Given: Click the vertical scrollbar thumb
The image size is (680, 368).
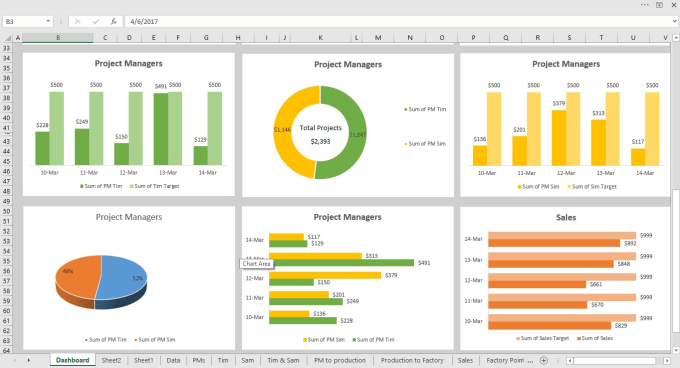Looking at the screenshot, I should click(x=675, y=261).
